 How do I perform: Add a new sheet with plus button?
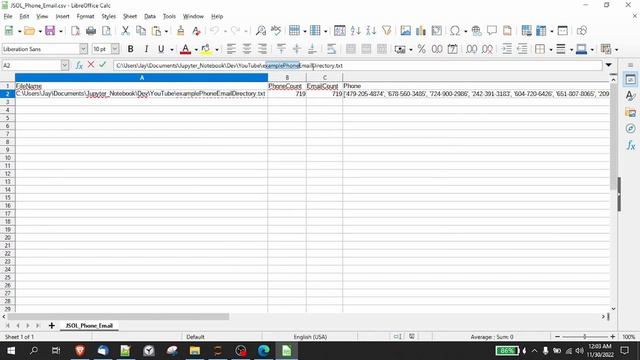(51, 326)
